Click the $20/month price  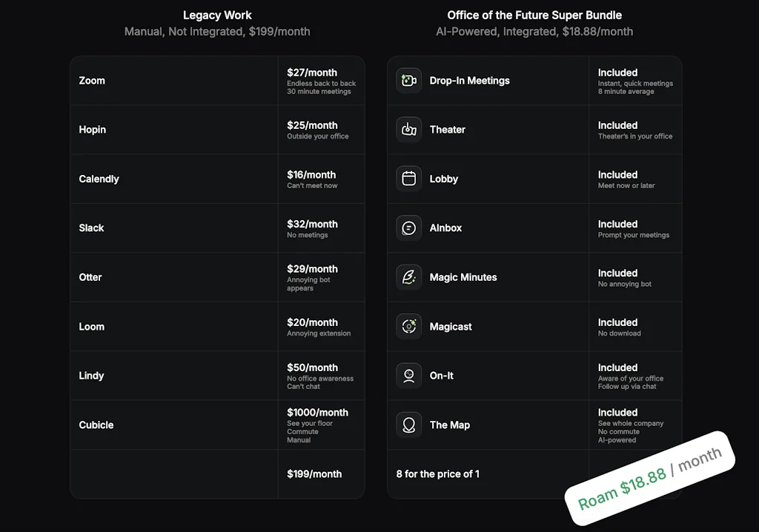312,322
